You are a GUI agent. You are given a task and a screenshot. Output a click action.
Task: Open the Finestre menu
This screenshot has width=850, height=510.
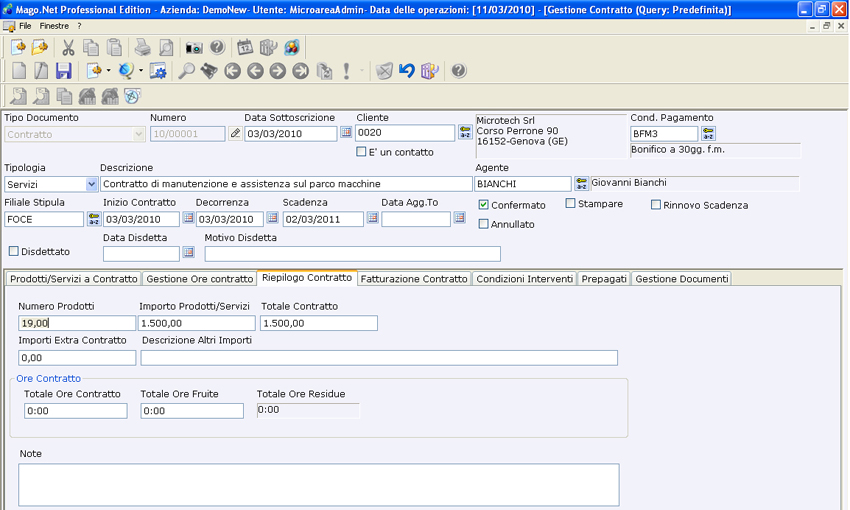click(54, 26)
